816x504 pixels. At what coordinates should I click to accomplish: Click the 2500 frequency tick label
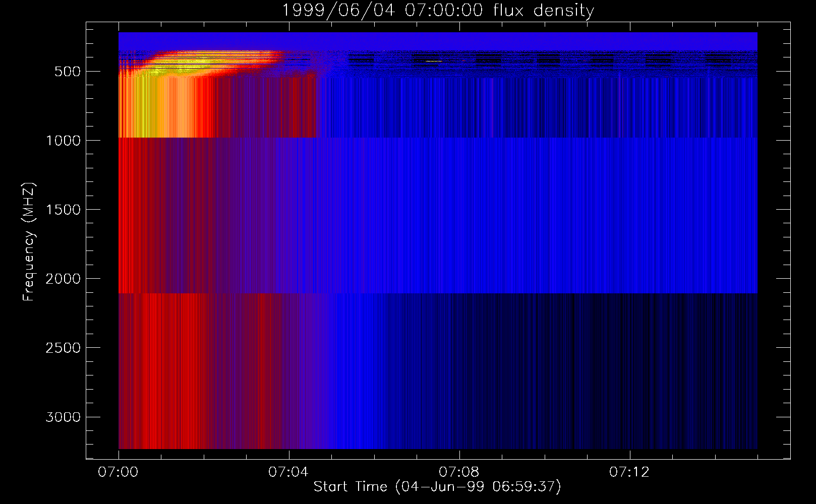click(63, 348)
